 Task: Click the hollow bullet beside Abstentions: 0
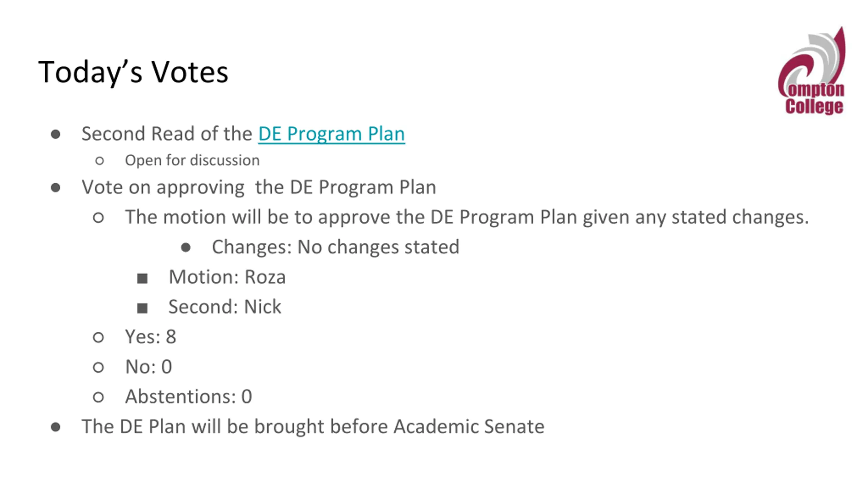coord(98,397)
